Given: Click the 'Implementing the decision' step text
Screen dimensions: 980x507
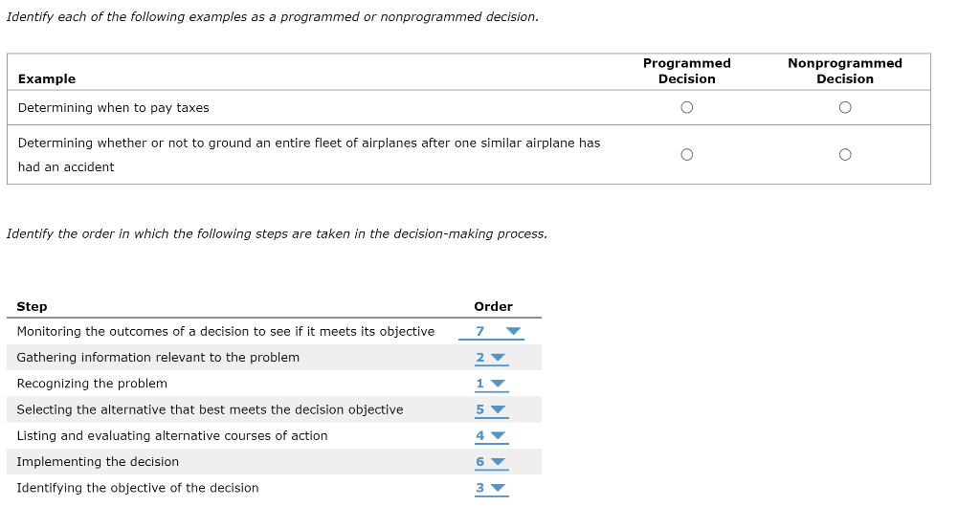Looking at the screenshot, I should coord(98,461).
